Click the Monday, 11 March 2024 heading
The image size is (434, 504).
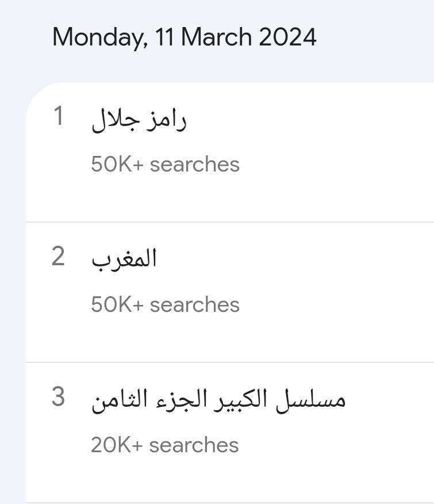pos(185,37)
